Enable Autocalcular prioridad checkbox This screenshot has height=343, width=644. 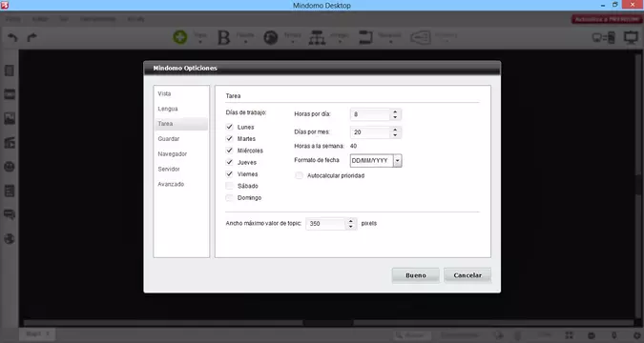[x=299, y=175]
